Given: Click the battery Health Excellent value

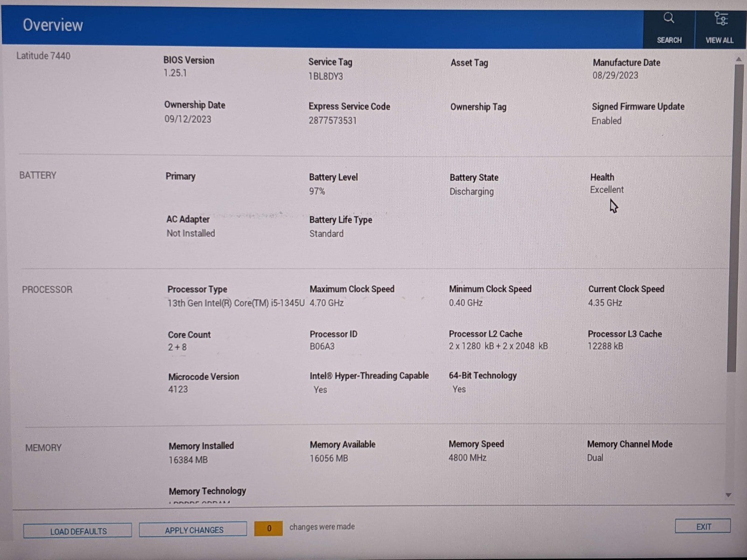Looking at the screenshot, I should pos(606,190).
